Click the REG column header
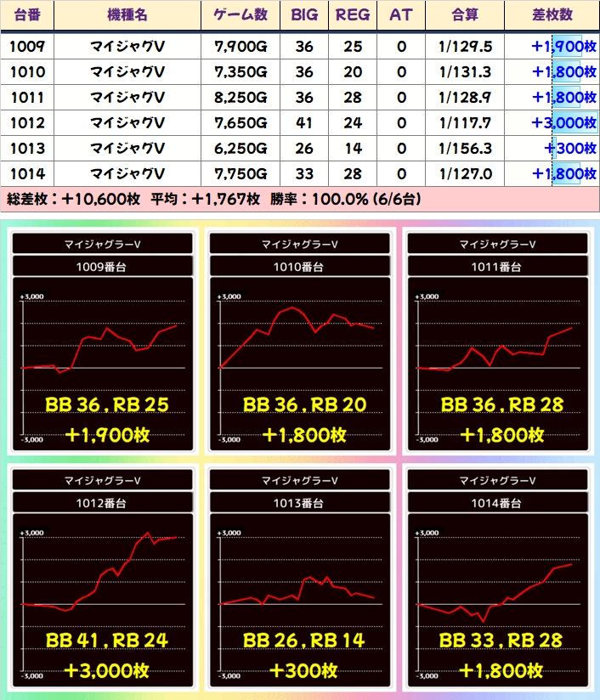Viewport: 600px width, 700px height. coord(353,15)
